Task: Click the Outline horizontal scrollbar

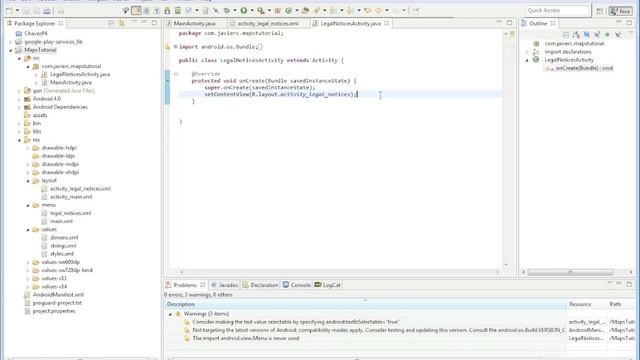Action: (570, 272)
